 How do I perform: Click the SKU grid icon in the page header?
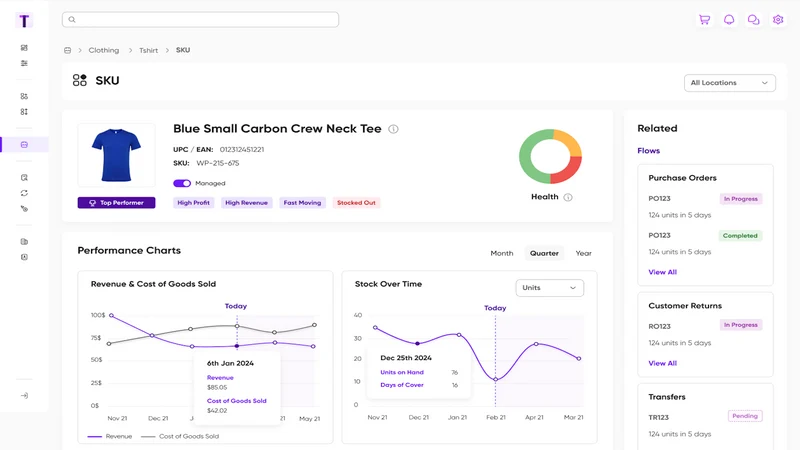coord(80,80)
